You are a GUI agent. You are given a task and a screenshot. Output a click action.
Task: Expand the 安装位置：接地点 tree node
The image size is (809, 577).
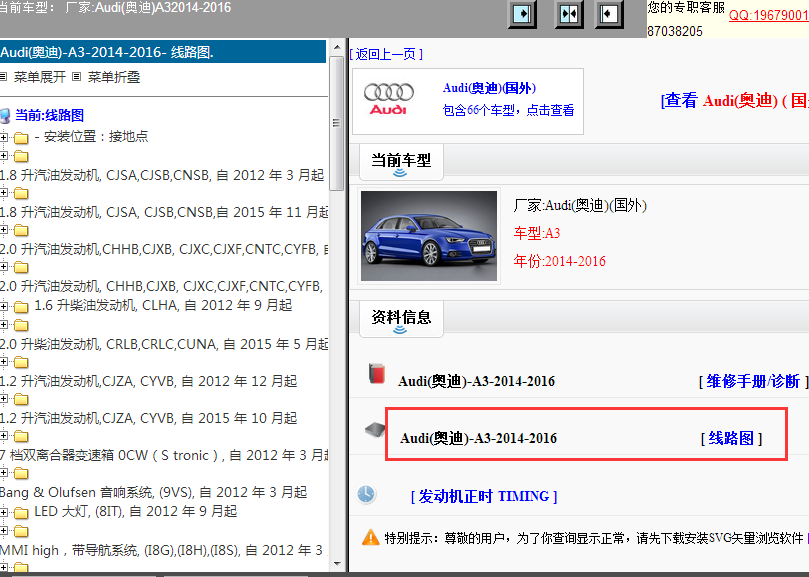click(4, 137)
